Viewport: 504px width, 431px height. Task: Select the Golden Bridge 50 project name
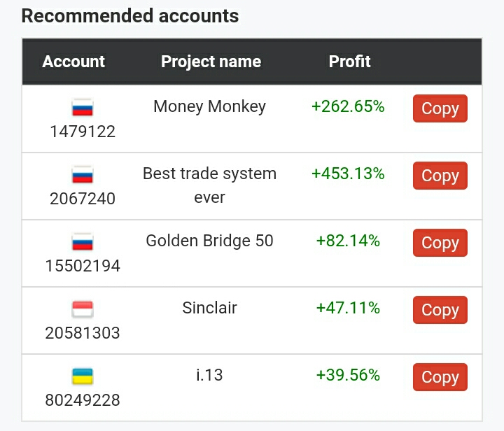click(209, 241)
